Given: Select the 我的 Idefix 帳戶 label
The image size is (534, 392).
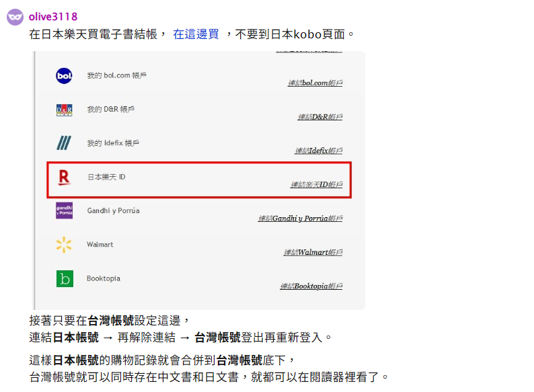Looking at the screenshot, I should [x=113, y=143].
